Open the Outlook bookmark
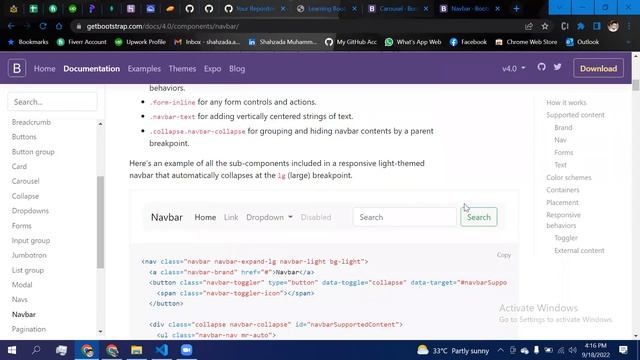This screenshot has height=360, width=640. (582, 42)
